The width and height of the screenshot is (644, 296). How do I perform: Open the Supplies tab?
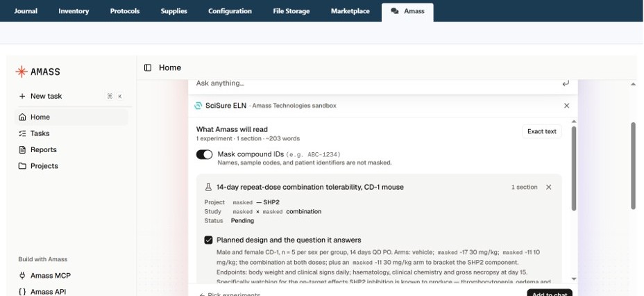tap(173, 11)
